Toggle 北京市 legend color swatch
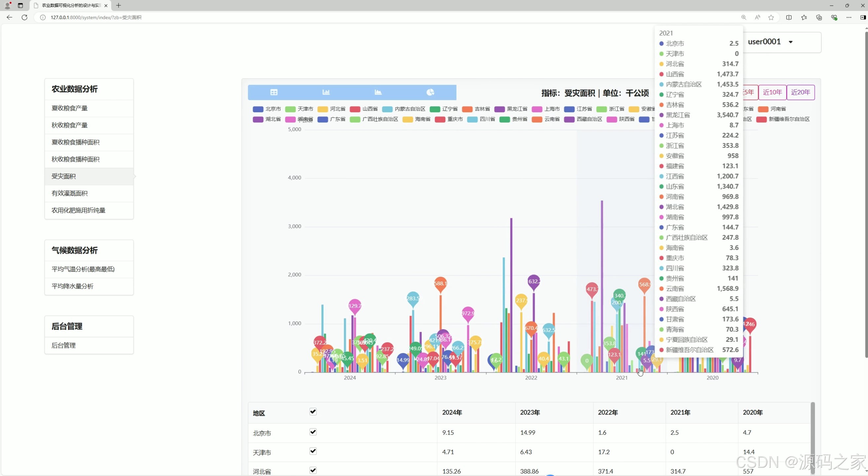Viewport: 868px width, 476px height. 258,109
